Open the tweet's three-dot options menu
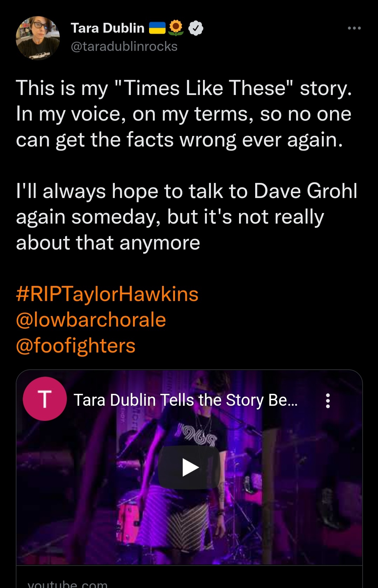This screenshot has width=378, height=588. tap(354, 28)
